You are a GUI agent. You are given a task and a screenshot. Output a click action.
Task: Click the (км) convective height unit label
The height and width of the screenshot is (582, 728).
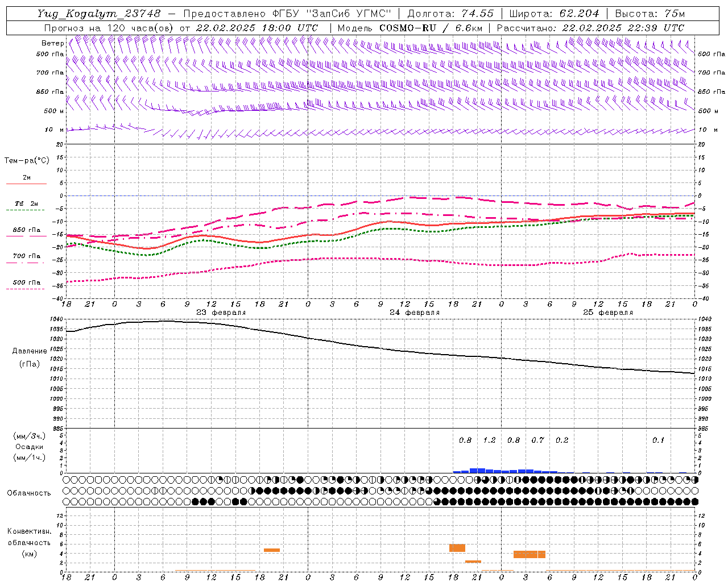coord(30,553)
